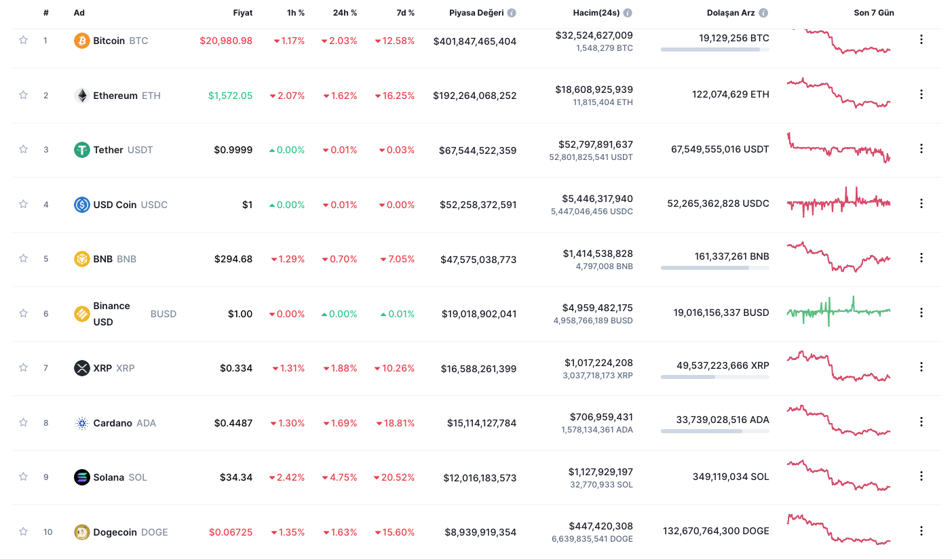
Task: Click the Ethereum diamond logo icon
Action: (81, 96)
